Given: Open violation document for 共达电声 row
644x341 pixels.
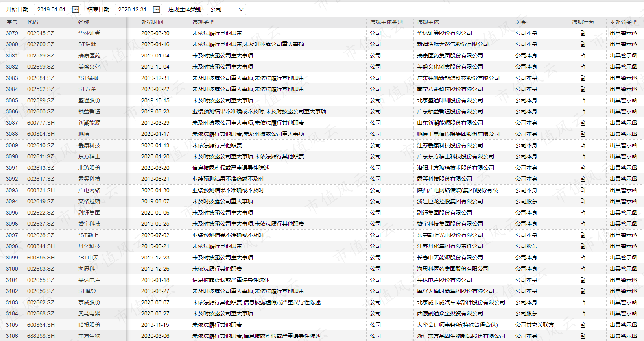Looking at the screenshot, I should 583,280.
